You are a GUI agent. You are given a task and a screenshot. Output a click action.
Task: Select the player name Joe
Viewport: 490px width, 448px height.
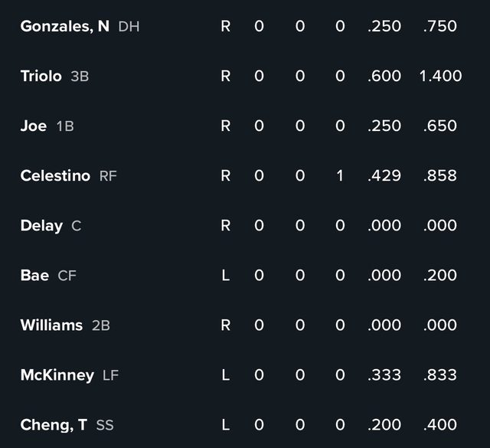pos(34,126)
